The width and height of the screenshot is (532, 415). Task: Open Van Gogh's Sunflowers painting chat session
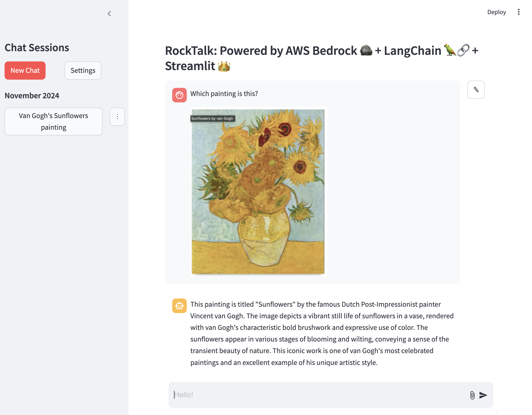[x=53, y=121]
